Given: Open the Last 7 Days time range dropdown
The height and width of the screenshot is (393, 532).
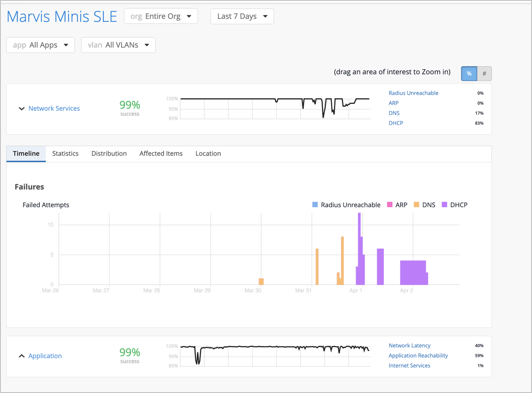Looking at the screenshot, I should click(242, 16).
